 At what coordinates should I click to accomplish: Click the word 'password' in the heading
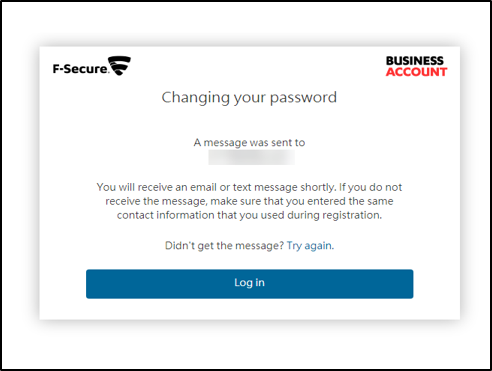(303, 98)
